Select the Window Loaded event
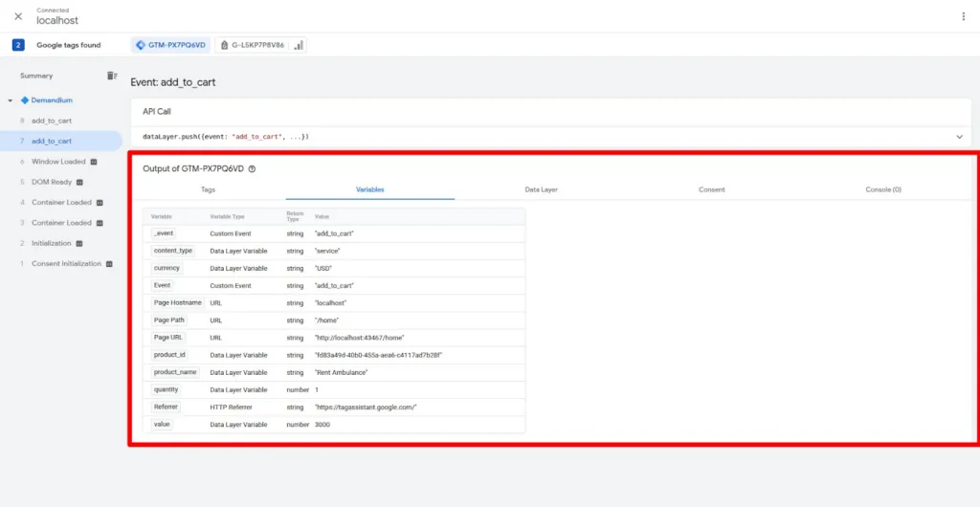This screenshot has height=507, width=980. point(60,161)
